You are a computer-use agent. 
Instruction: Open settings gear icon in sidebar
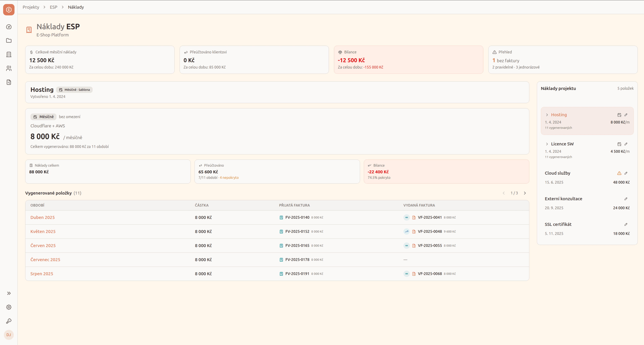(x=9, y=307)
